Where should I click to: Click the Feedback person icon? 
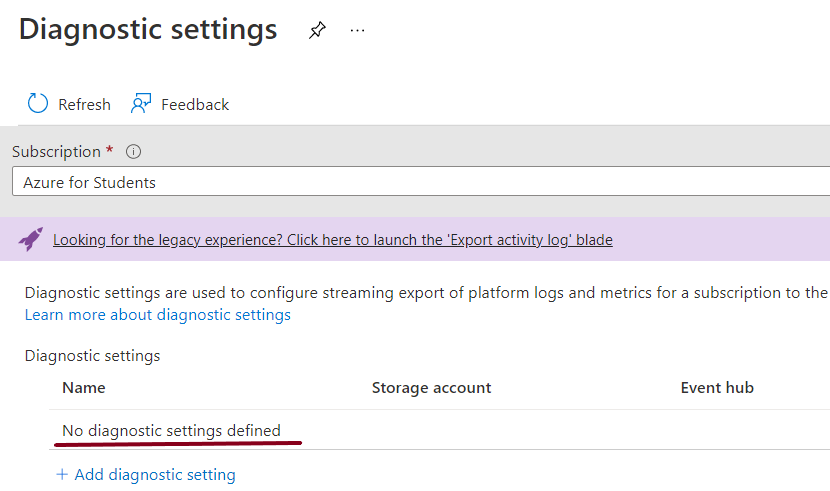click(x=141, y=104)
